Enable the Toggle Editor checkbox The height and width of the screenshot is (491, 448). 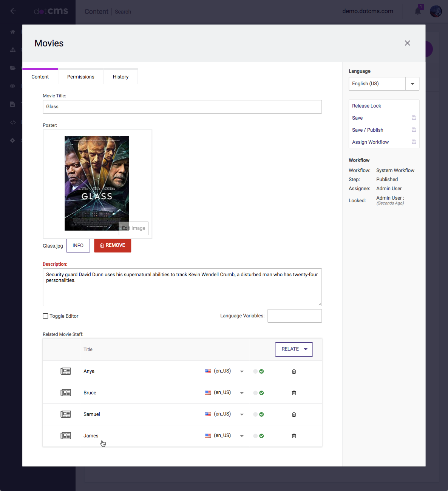click(45, 316)
